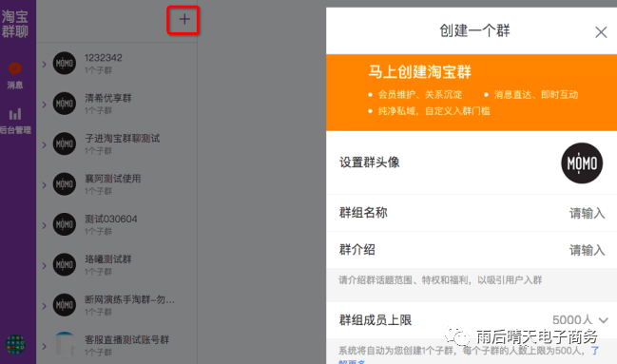Screen dimensions: 617x364
Task: Click avatar of group 客服直播测试账号群
Action: click(64, 344)
